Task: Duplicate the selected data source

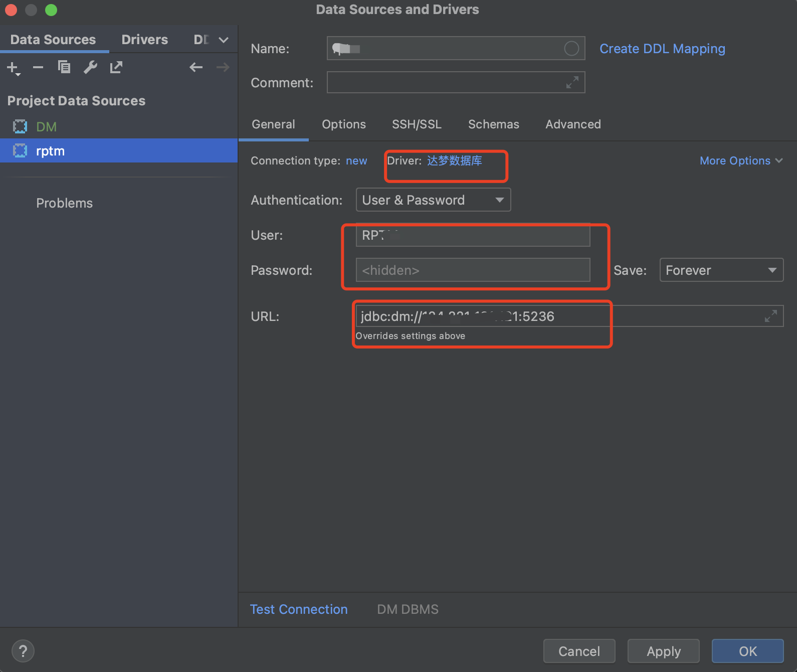Action: pyautogui.click(x=64, y=67)
